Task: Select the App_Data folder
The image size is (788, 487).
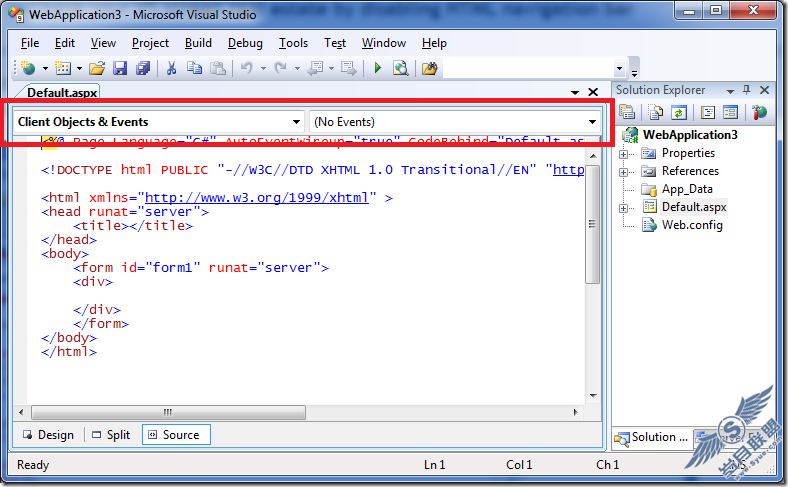Action: [x=687, y=189]
